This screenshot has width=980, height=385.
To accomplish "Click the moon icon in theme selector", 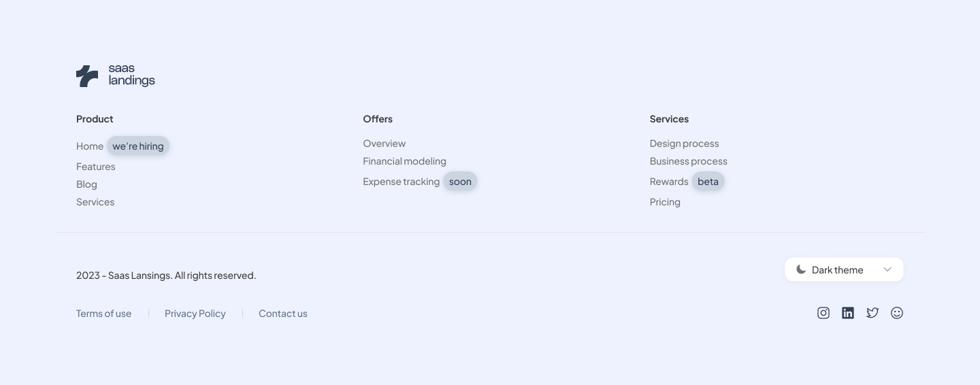I will click(801, 269).
